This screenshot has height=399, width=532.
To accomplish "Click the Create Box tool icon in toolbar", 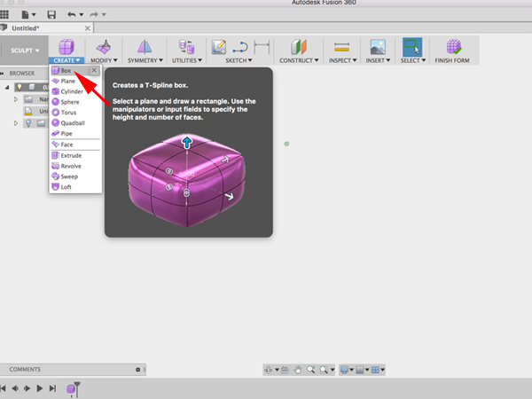I will tap(66, 46).
